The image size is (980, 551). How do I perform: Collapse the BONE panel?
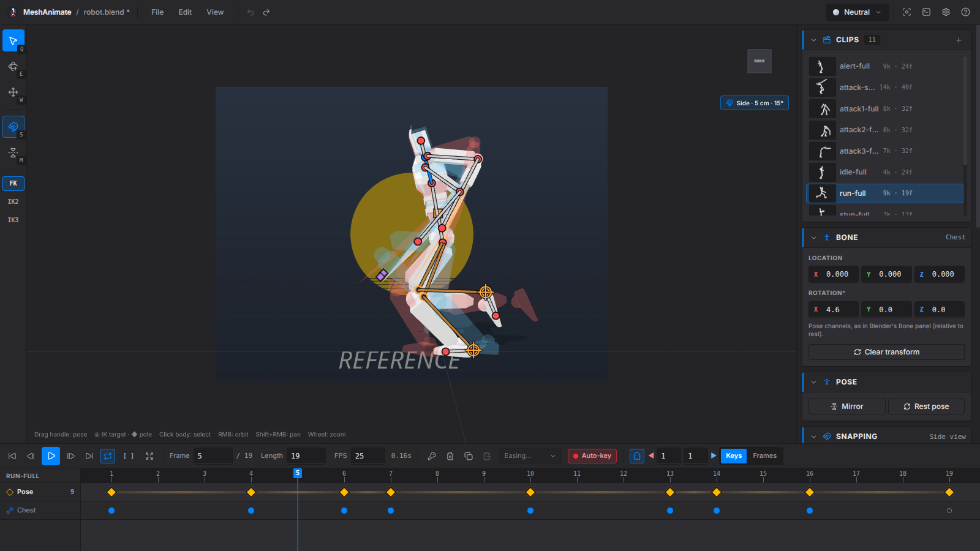click(x=813, y=238)
